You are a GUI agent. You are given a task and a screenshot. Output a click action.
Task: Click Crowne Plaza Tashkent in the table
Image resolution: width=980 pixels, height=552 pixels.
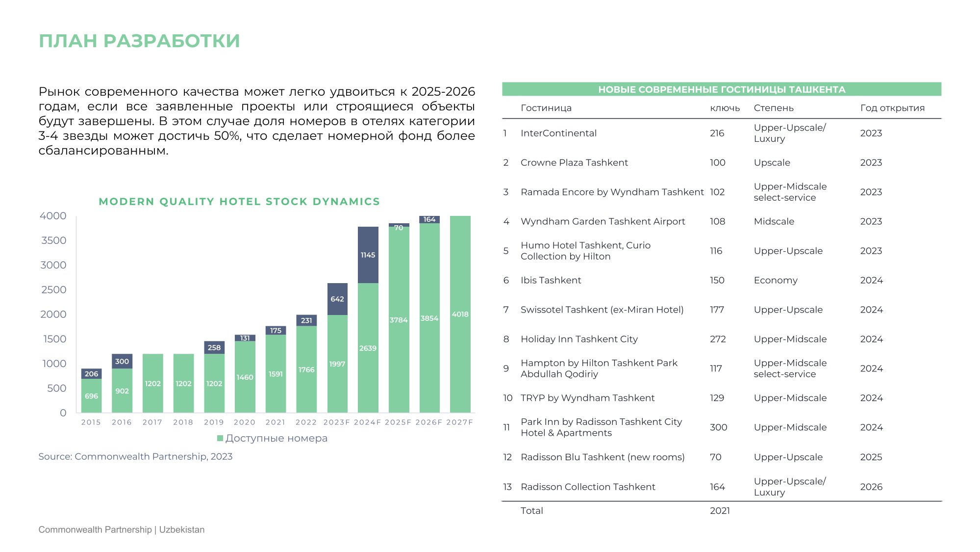tap(574, 162)
